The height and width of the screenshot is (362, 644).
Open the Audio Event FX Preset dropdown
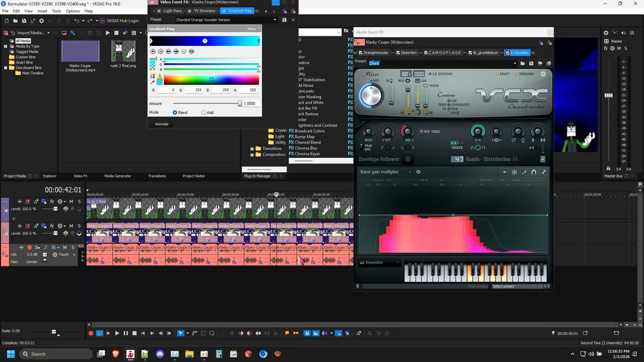click(x=515, y=63)
